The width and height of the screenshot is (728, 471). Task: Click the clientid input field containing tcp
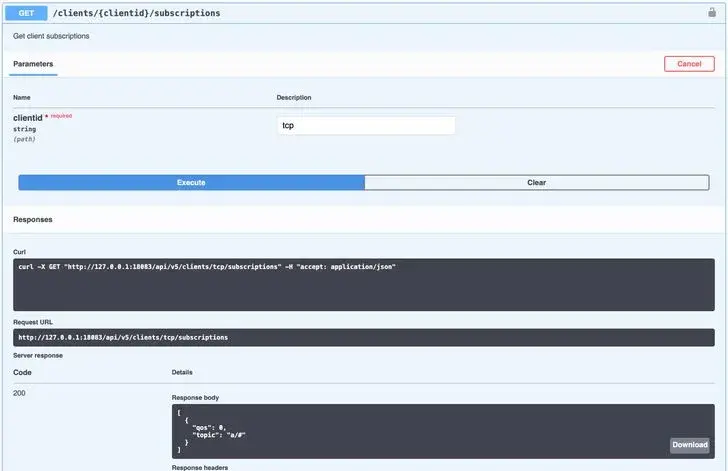point(365,126)
